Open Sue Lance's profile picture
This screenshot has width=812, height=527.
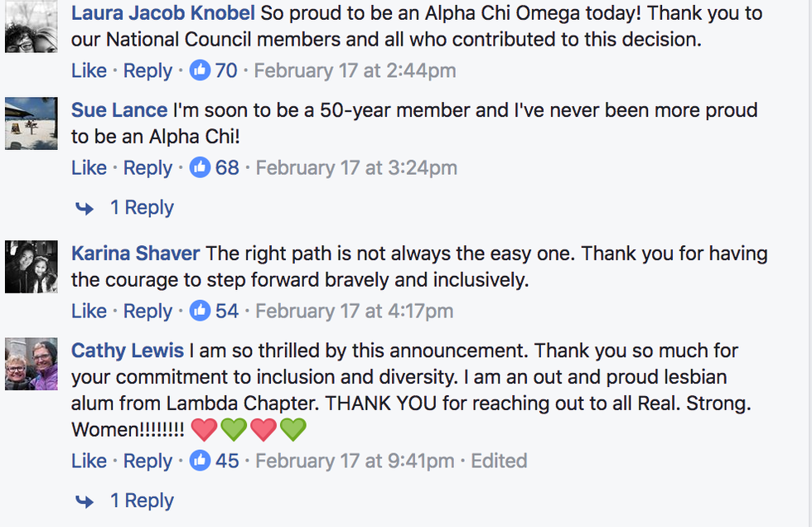31,123
